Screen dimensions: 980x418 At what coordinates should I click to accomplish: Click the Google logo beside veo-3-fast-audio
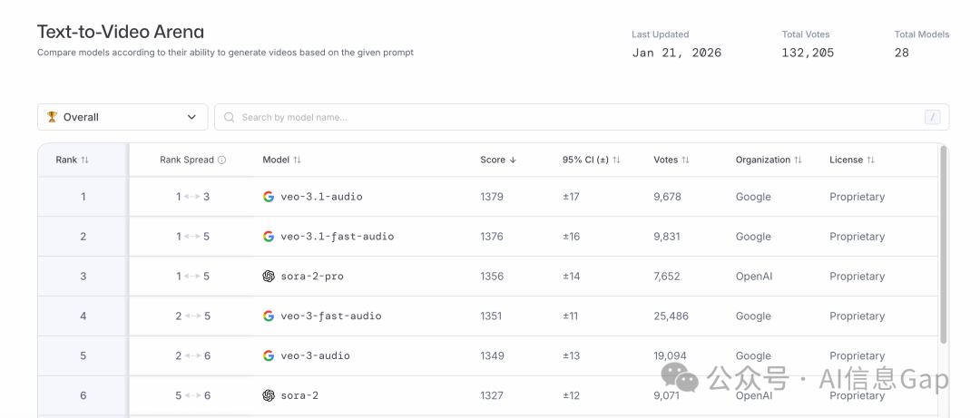coord(269,316)
